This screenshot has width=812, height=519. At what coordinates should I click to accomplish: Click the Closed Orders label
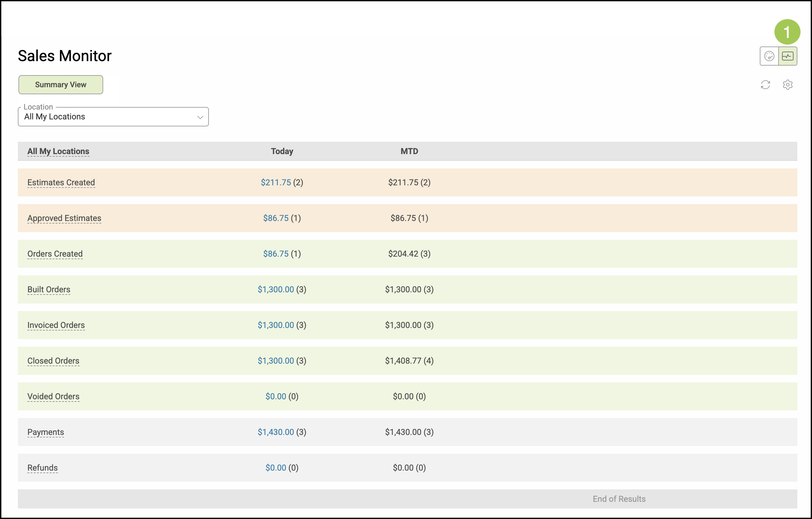[x=53, y=361]
